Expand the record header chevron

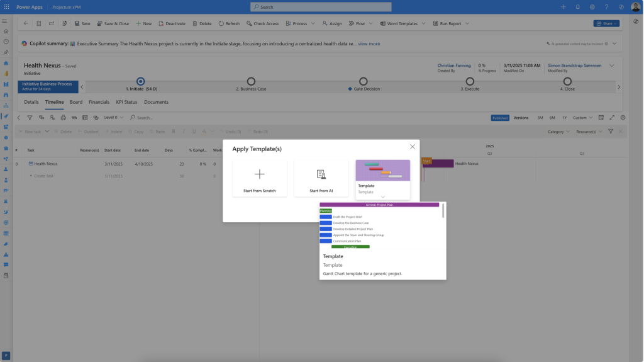pyautogui.click(x=611, y=66)
